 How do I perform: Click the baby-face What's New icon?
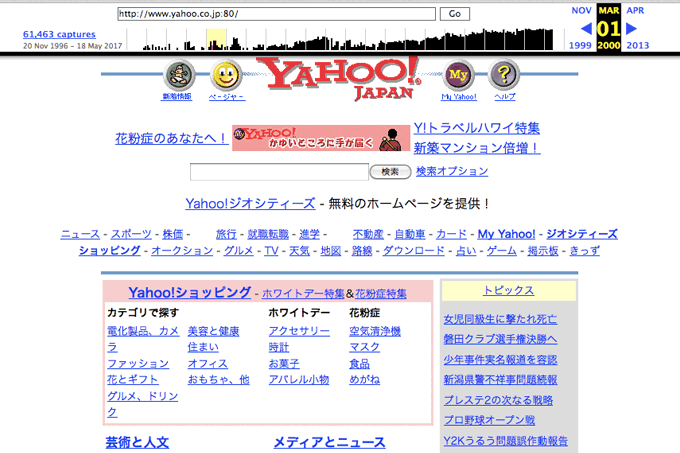[179, 75]
